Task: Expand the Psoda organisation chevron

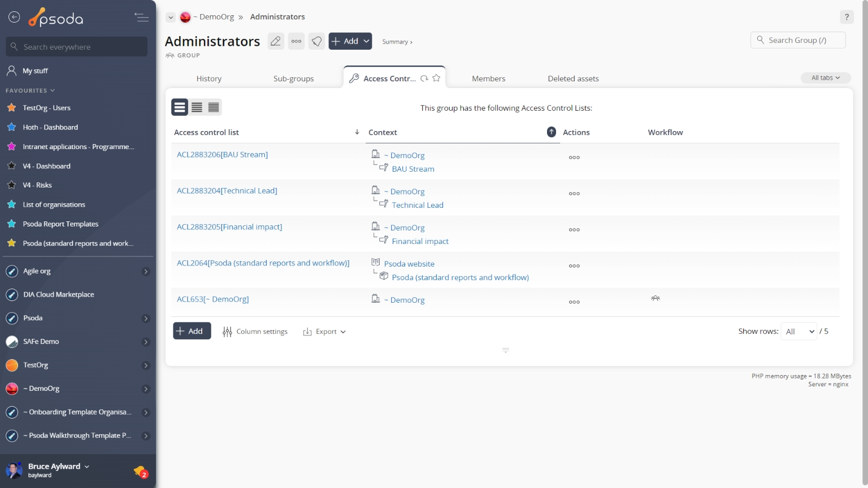Action: (x=146, y=319)
